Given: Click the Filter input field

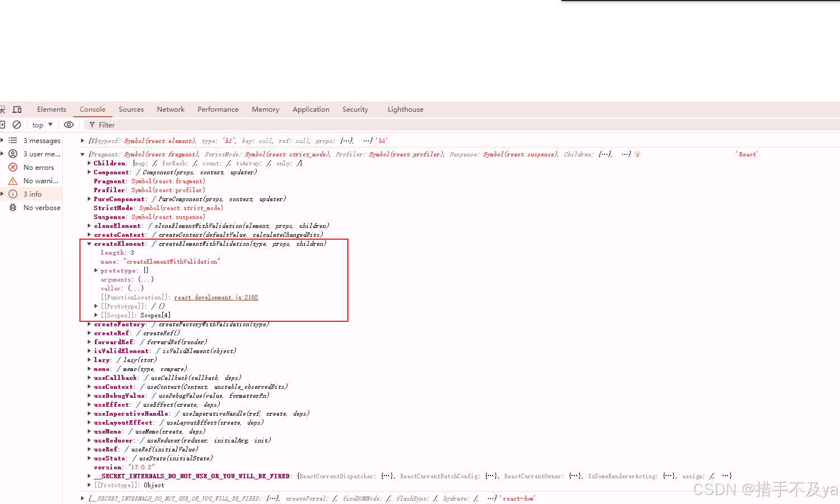Looking at the screenshot, I should coord(106,125).
